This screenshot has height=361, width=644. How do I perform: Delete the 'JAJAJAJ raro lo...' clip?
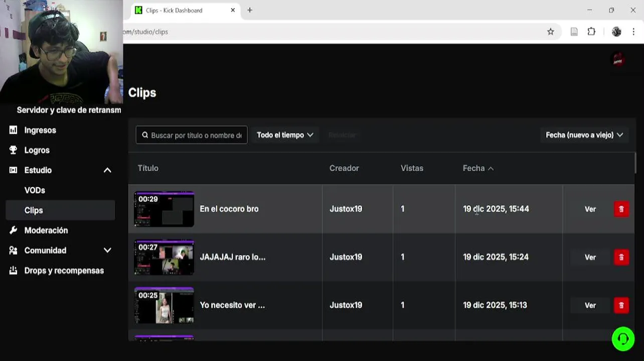(x=621, y=257)
